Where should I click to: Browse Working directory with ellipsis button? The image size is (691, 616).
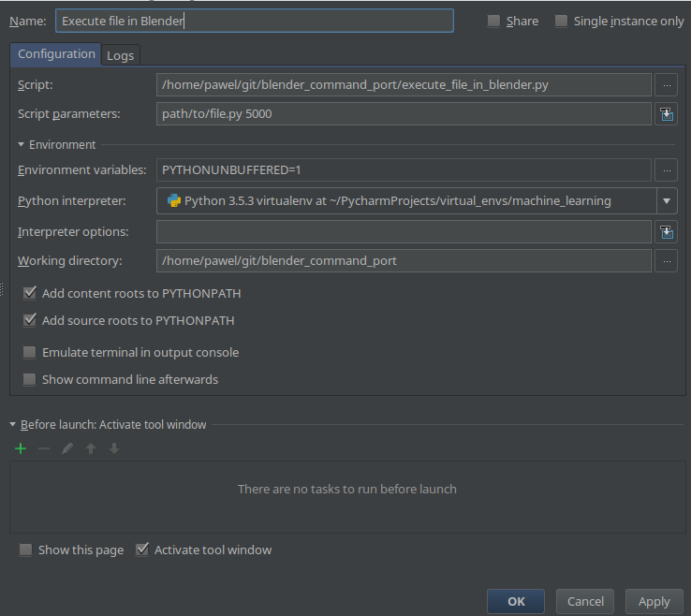666,261
